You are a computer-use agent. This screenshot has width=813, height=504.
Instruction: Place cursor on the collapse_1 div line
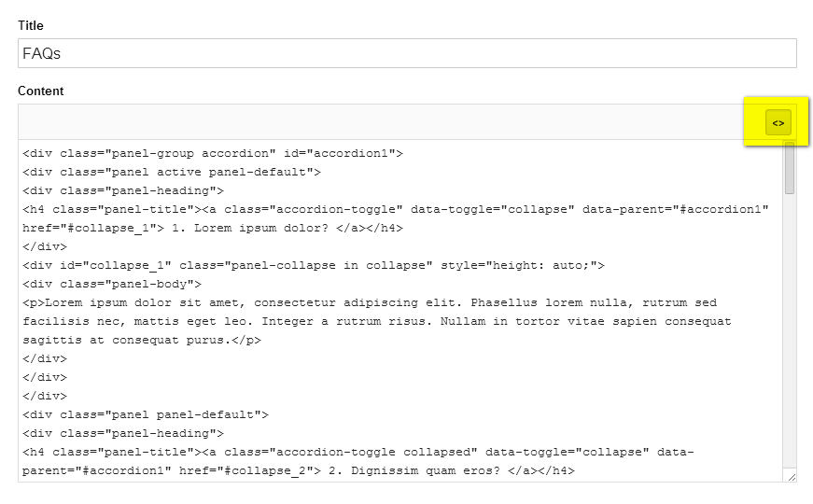314,265
